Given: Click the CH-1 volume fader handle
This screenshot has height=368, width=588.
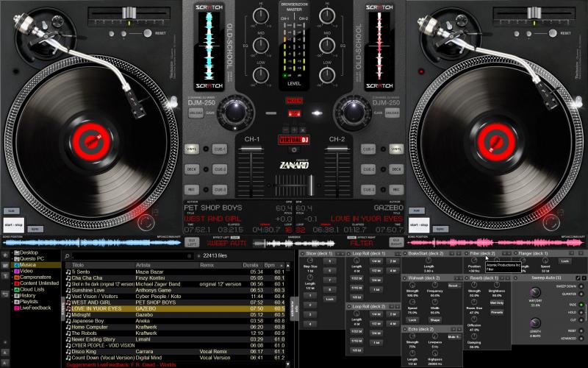Looking at the screenshot, I should click(x=251, y=149).
